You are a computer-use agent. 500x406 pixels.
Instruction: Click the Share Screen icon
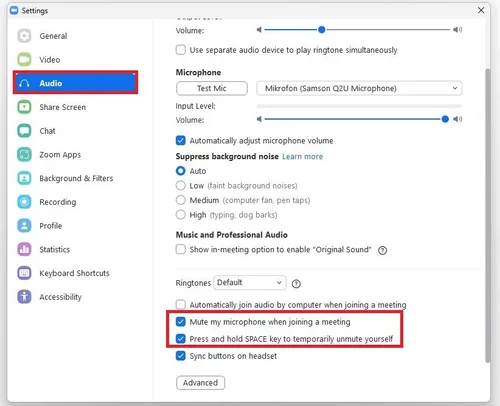coord(24,107)
